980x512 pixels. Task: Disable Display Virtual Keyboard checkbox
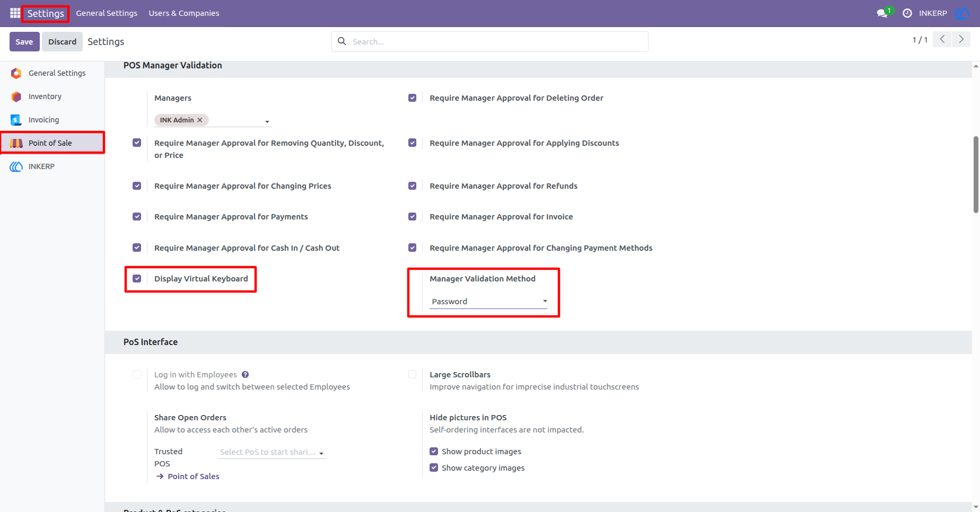click(137, 279)
